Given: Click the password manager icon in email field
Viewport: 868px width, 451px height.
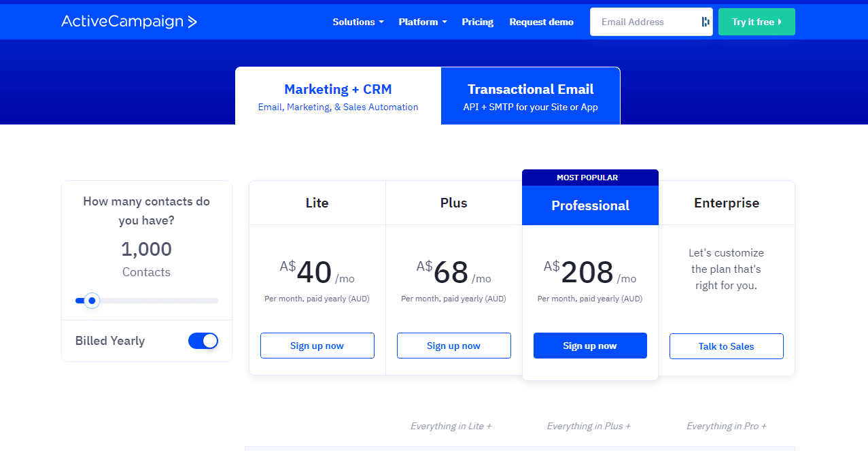Looking at the screenshot, I should pyautogui.click(x=705, y=22).
